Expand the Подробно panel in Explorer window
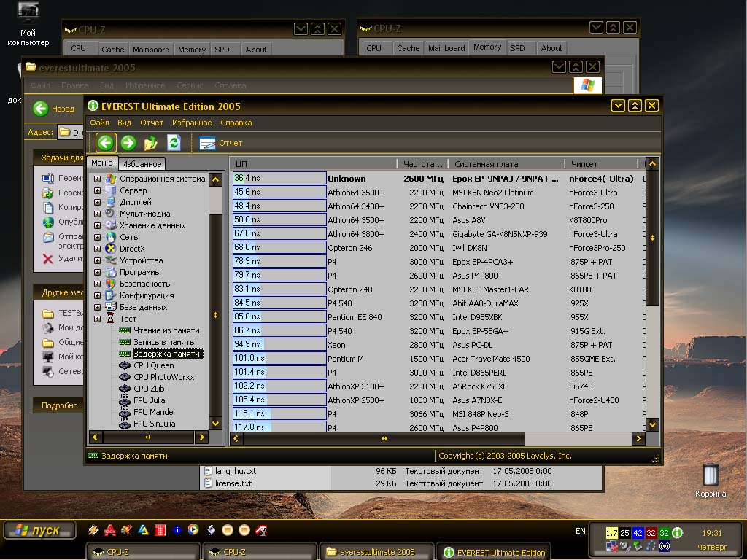Viewport: 747px width, 560px height. coord(60,405)
